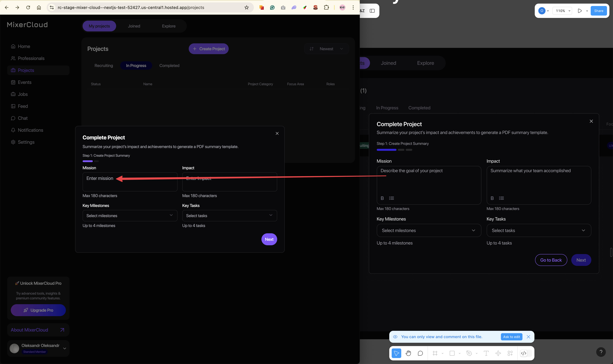Bookmark page with star icon
Screen dimensions: 613x364
(246, 8)
